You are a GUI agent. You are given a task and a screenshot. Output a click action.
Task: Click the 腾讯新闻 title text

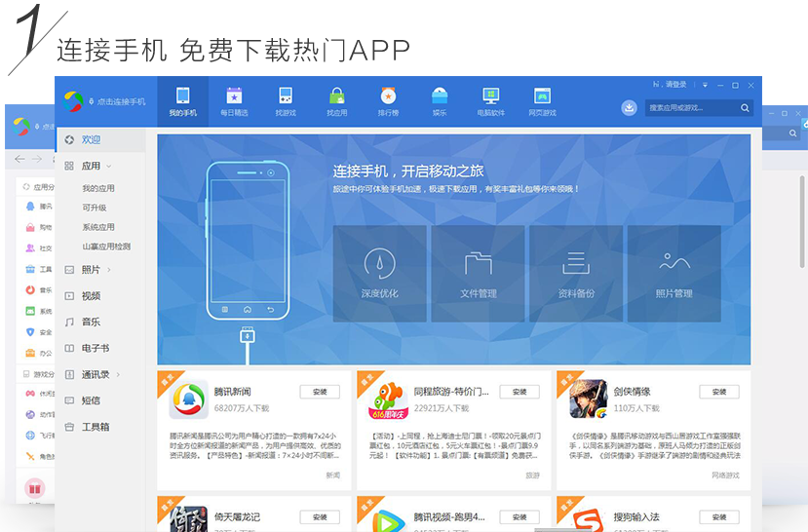(x=232, y=392)
